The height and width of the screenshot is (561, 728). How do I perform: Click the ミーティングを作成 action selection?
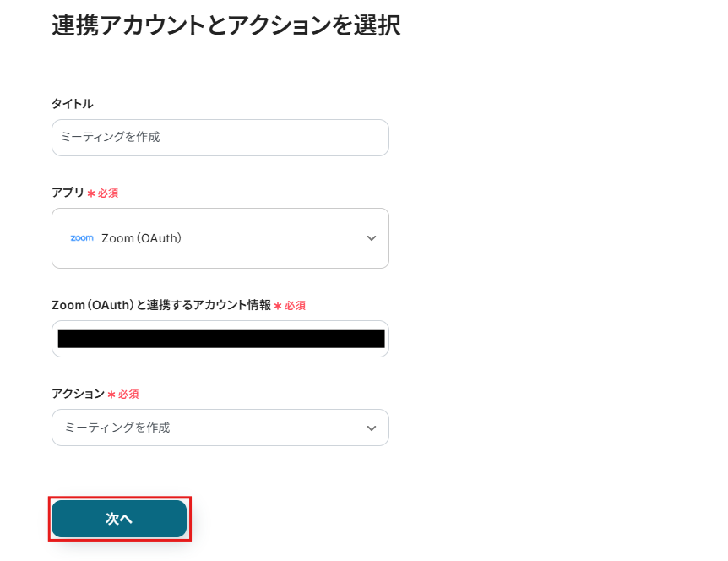pyautogui.click(x=117, y=428)
